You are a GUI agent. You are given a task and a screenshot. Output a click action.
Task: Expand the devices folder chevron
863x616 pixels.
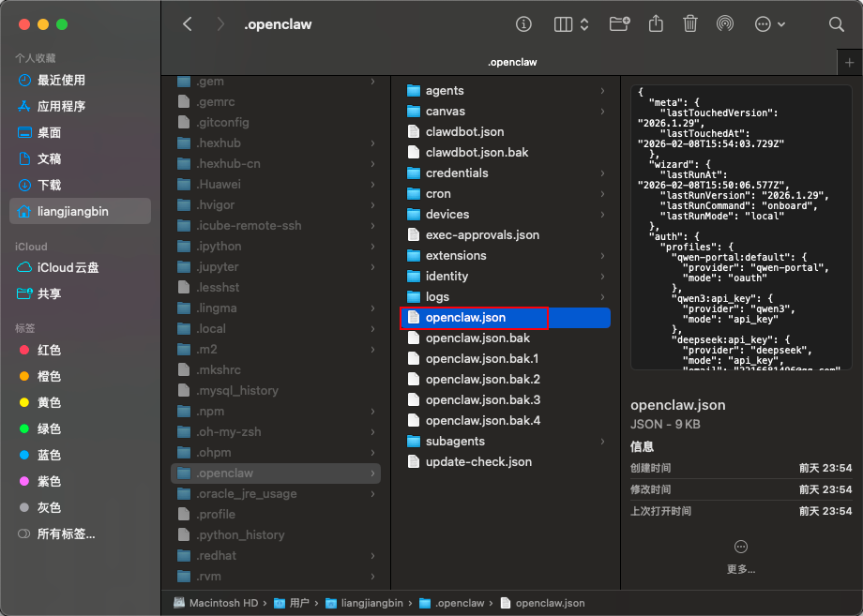pyautogui.click(x=602, y=215)
